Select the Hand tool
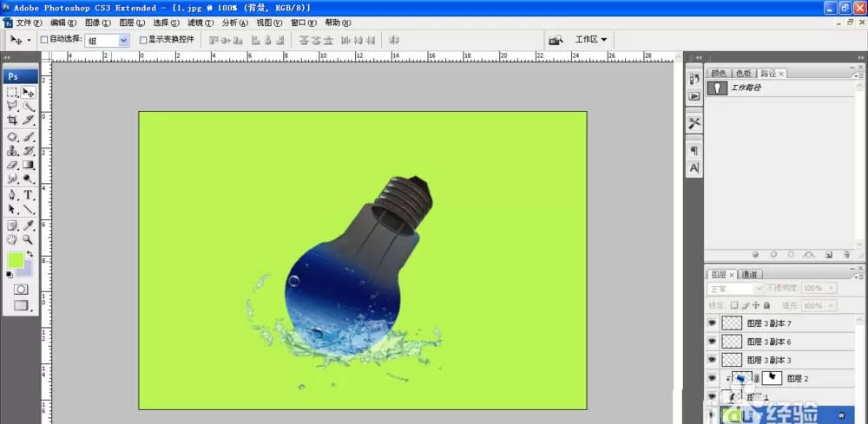The width and height of the screenshot is (868, 424). [12, 239]
